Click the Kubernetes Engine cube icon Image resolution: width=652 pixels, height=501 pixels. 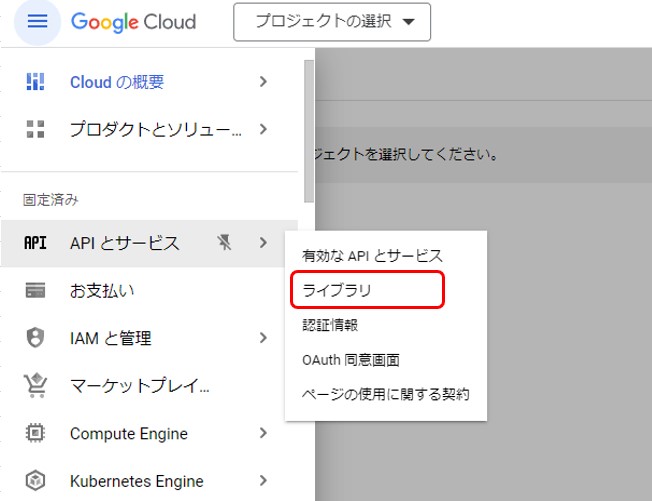[35, 481]
